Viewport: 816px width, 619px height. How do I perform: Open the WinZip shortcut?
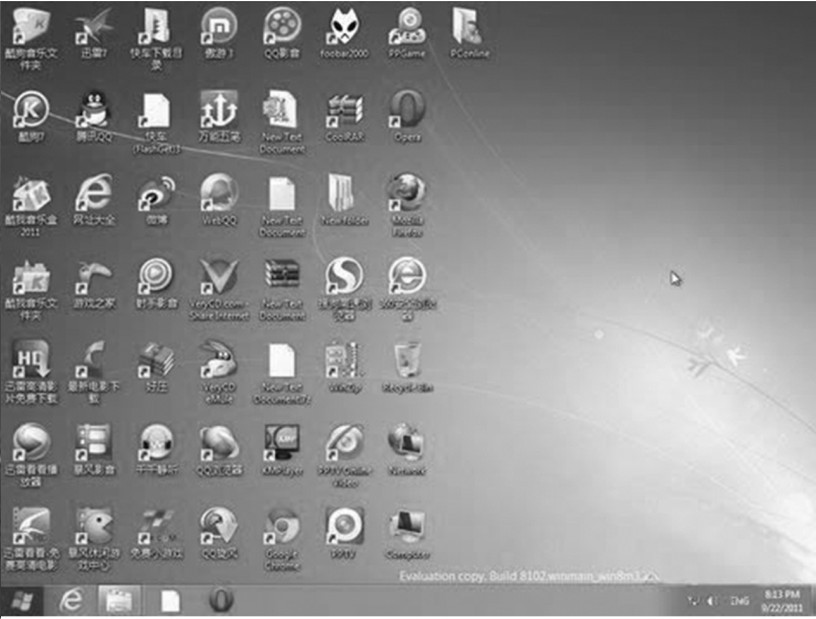point(344,367)
